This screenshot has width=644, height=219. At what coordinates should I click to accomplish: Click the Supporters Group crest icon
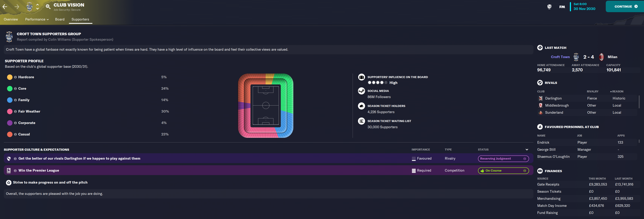(x=9, y=36)
